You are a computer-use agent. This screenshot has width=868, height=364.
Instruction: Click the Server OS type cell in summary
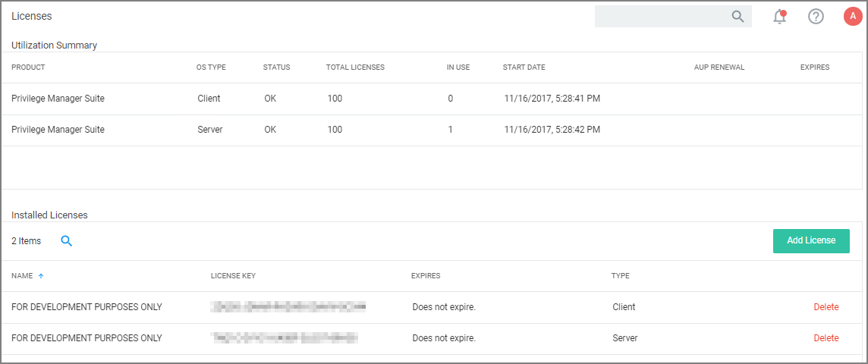click(x=210, y=130)
